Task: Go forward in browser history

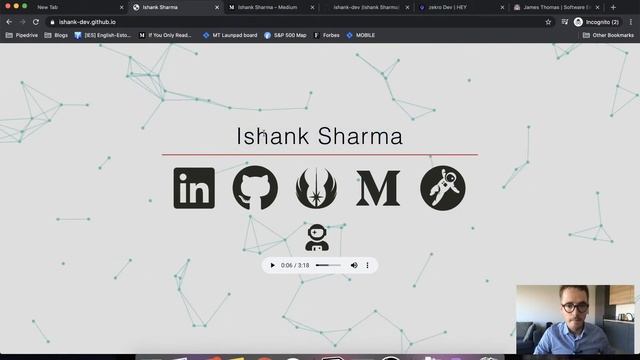Action: pos(22,22)
